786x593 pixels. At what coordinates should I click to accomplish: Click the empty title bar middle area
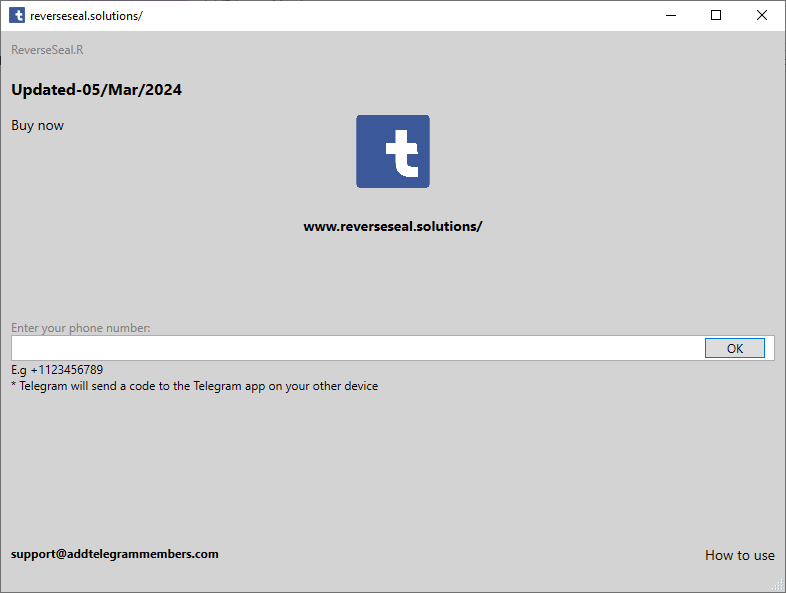pyautogui.click(x=401, y=16)
